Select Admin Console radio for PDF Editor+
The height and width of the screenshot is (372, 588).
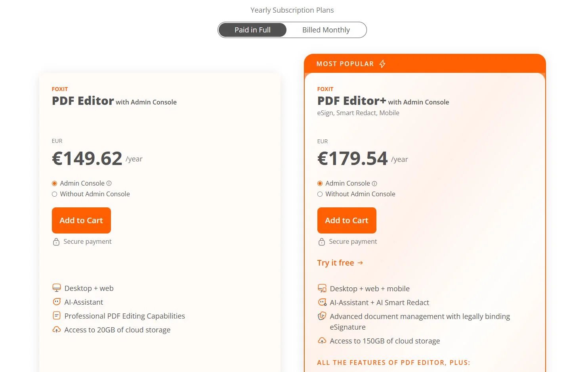point(320,184)
